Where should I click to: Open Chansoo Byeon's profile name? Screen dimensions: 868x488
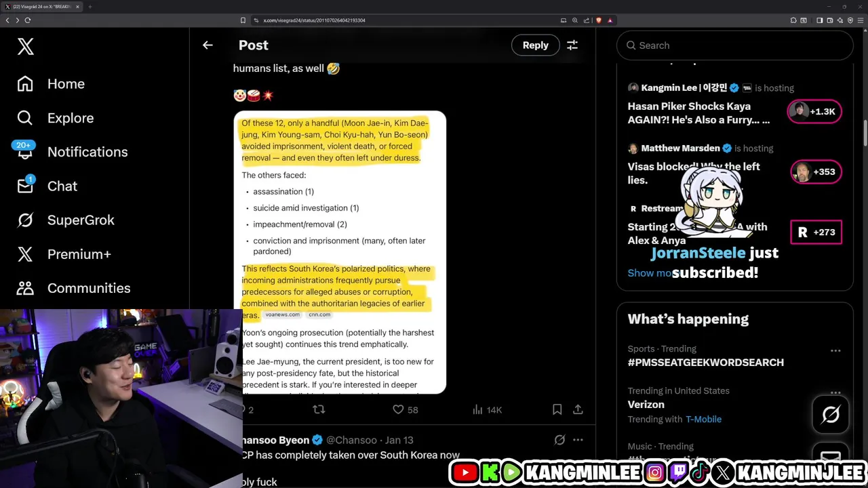pyautogui.click(x=275, y=440)
